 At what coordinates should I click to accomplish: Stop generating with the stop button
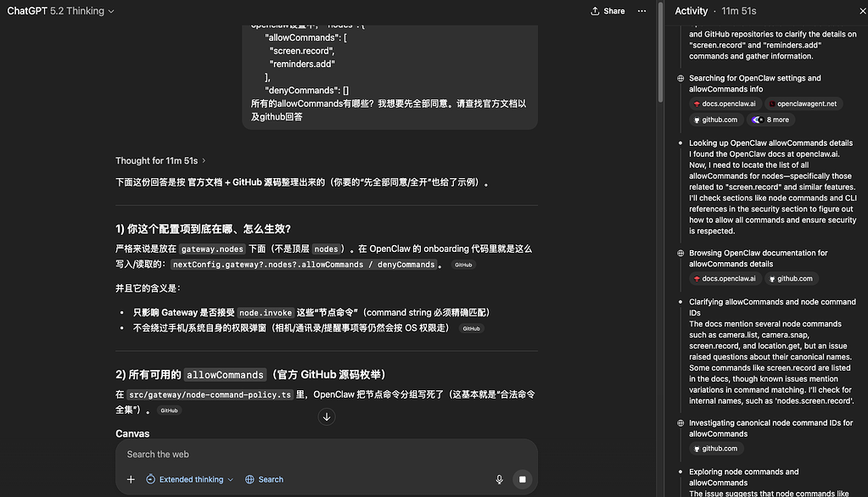[x=522, y=479]
